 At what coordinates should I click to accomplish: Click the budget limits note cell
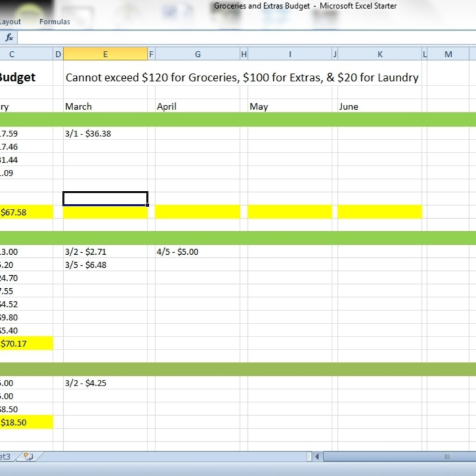242,77
